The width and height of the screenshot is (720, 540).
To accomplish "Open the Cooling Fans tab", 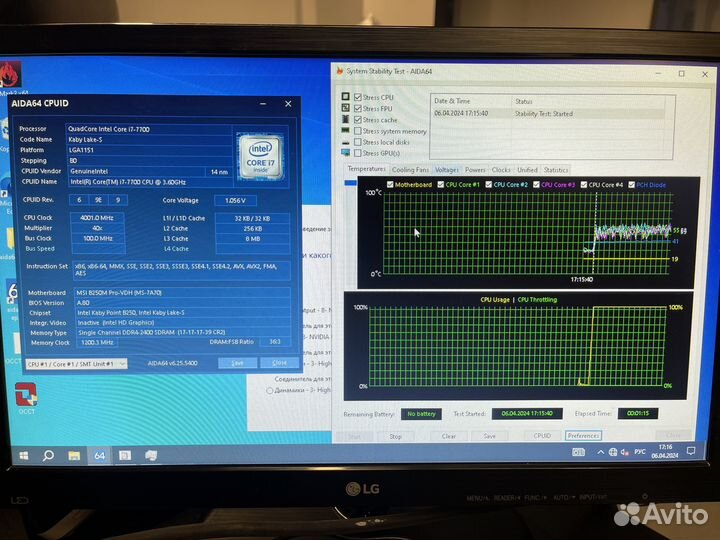I will 410,169.
